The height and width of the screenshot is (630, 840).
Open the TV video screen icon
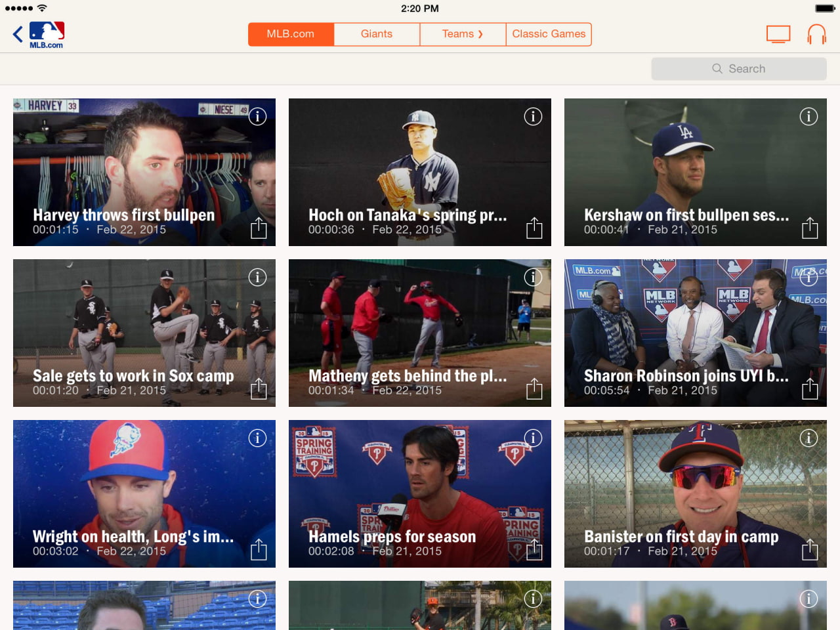click(778, 34)
